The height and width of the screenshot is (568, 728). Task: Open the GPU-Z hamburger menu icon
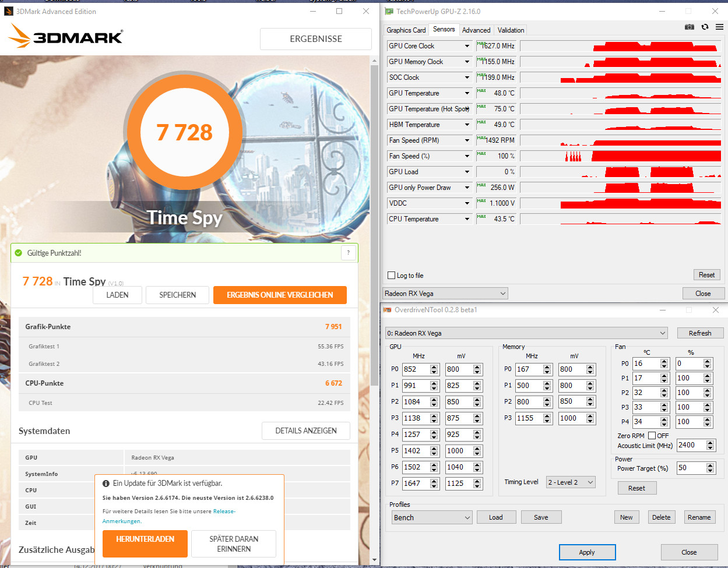click(x=719, y=27)
